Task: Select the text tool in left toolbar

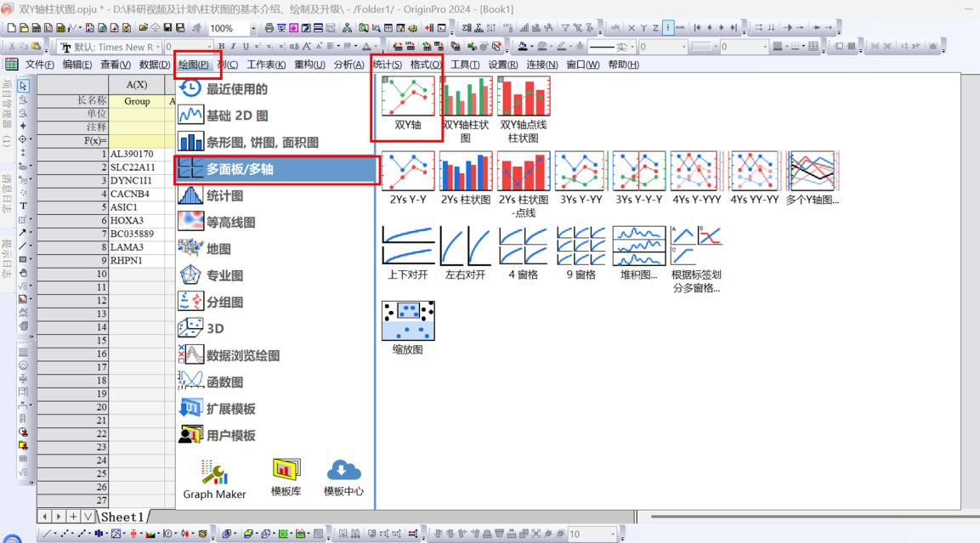Action: [x=23, y=206]
